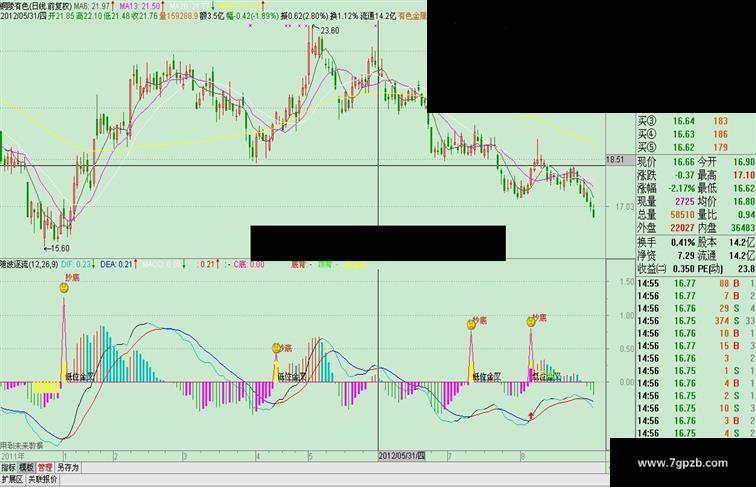756x487 pixels.
Task: Switch to the 模板 tab
Action: (x=27, y=468)
